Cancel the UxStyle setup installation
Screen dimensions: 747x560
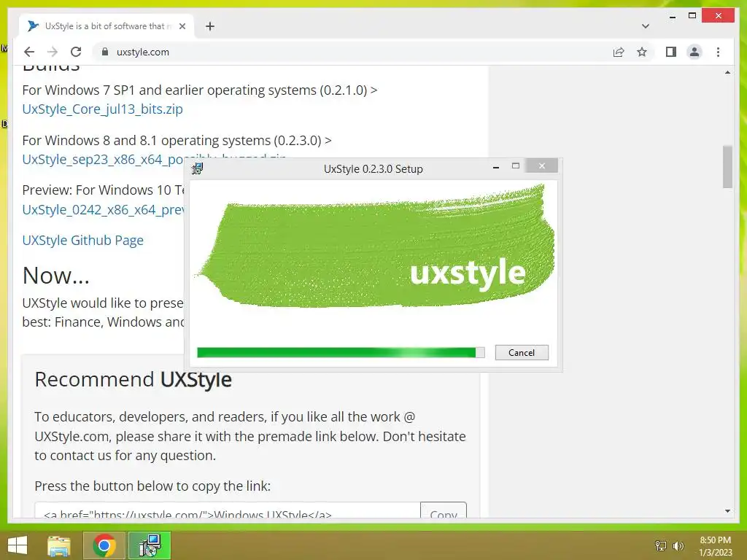pyautogui.click(x=522, y=352)
